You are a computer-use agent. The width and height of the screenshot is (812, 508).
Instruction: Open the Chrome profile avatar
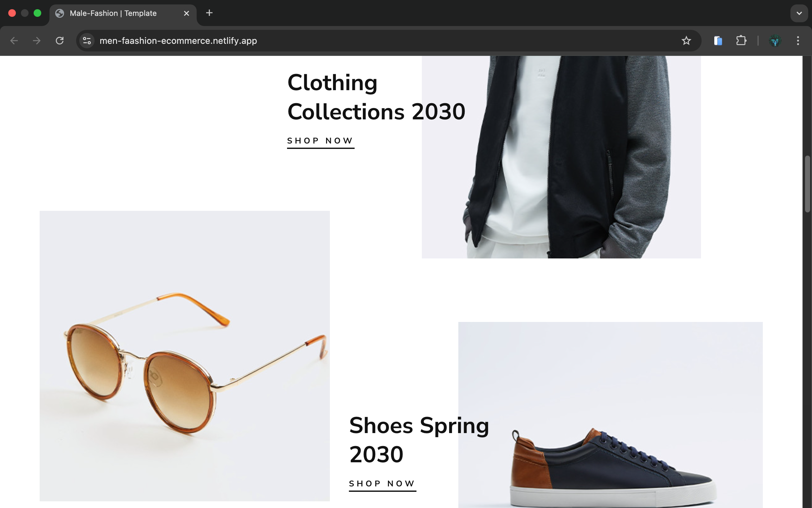[x=775, y=41]
